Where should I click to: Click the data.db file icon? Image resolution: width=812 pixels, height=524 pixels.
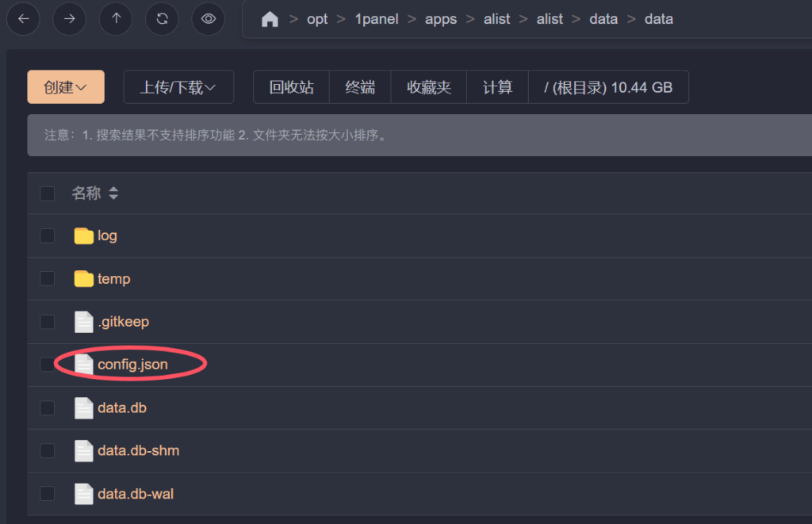click(84, 407)
